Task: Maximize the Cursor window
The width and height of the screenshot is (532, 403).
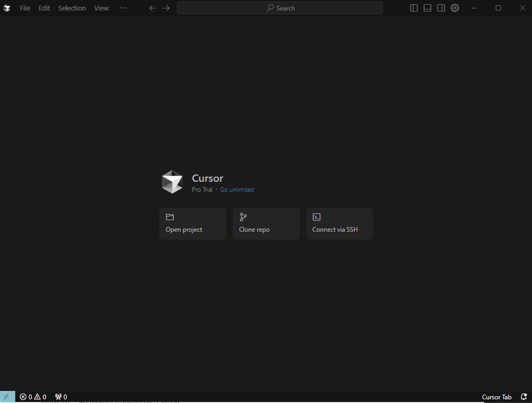Action: (498, 8)
